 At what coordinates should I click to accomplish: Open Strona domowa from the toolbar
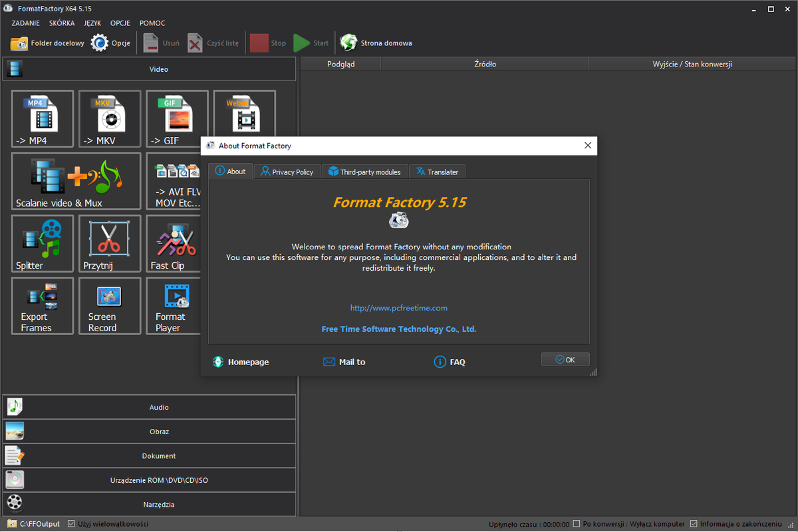376,43
